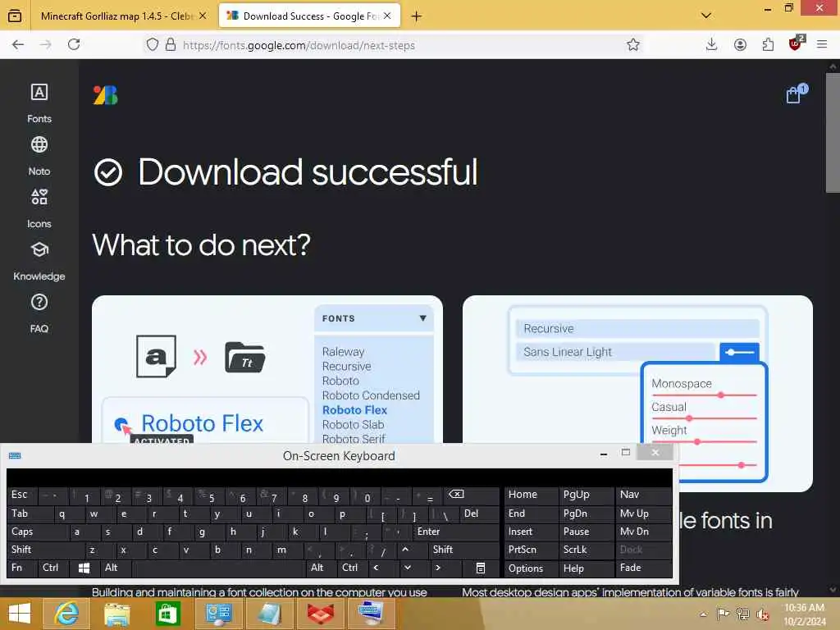Click the down arrow key on On-Screen Keyboard
Image resolution: width=840 pixels, height=630 pixels.
pyautogui.click(x=408, y=568)
